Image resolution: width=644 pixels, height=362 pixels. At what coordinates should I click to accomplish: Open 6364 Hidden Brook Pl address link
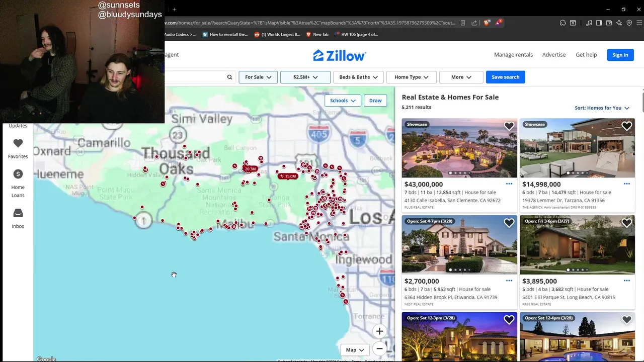(451, 297)
